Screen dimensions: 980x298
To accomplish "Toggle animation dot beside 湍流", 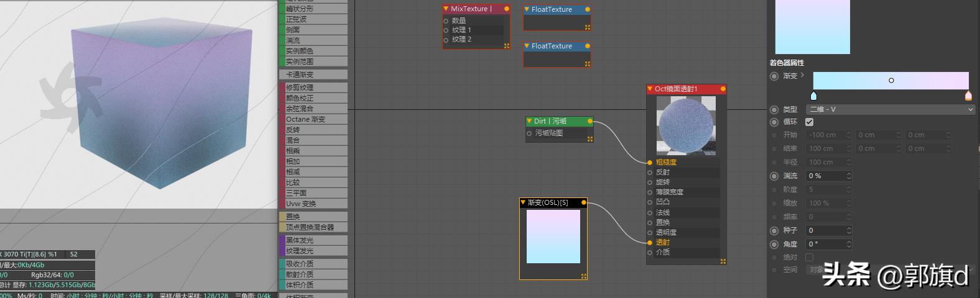I will tap(774, 176).
